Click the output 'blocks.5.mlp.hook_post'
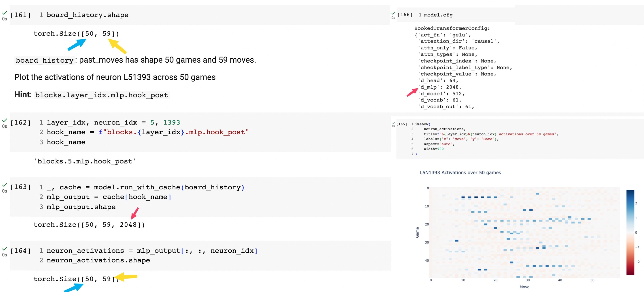Viewport: 644px width, 292px height. point(85,161)
